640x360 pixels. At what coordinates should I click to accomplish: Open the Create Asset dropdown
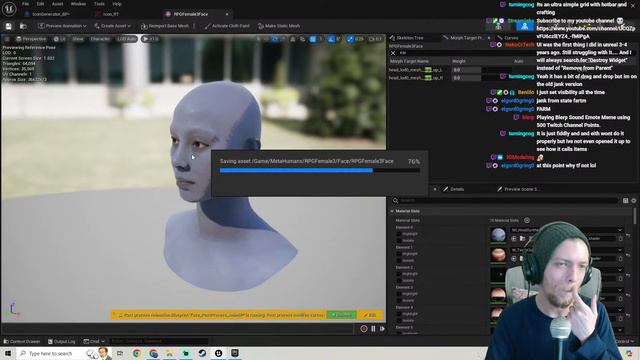[x=112, y=26]
